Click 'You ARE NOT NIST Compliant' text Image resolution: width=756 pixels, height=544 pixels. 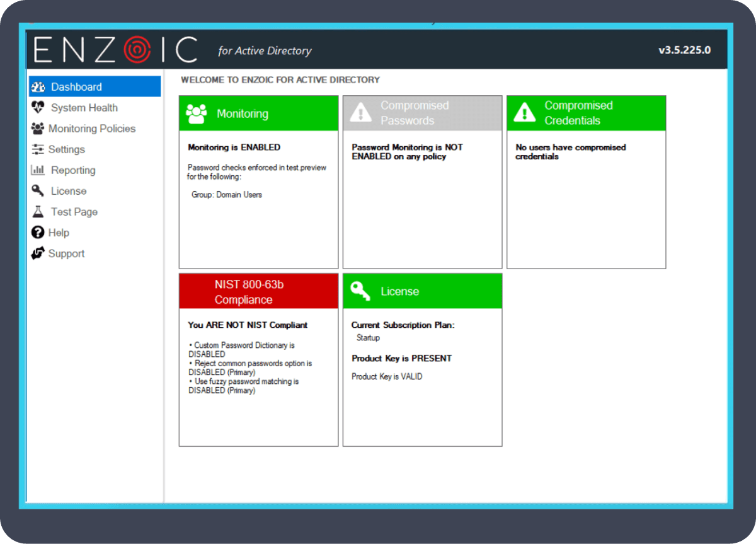pos(248,325)
